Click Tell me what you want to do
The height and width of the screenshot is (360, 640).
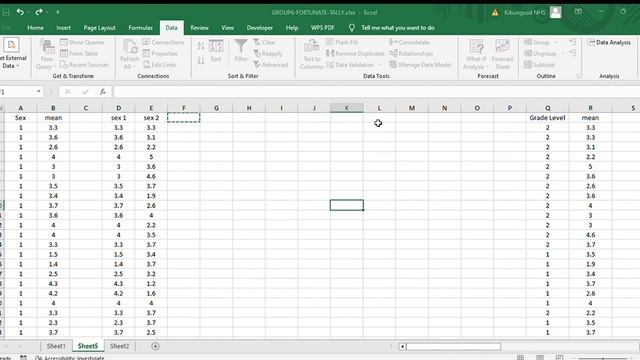pyautogui.click(x=398, y=28)
